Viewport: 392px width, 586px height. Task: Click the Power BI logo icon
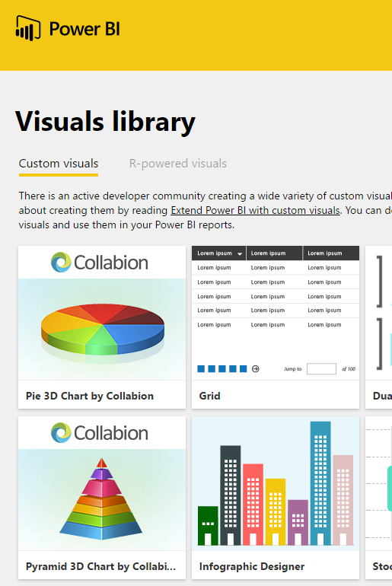(28, 28)
